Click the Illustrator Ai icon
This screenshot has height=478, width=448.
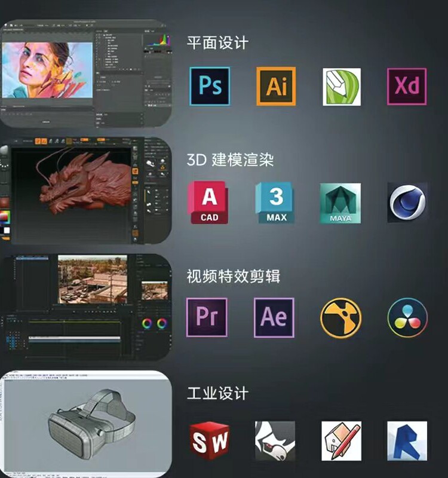pyautogui.click(x=276, y=86)
